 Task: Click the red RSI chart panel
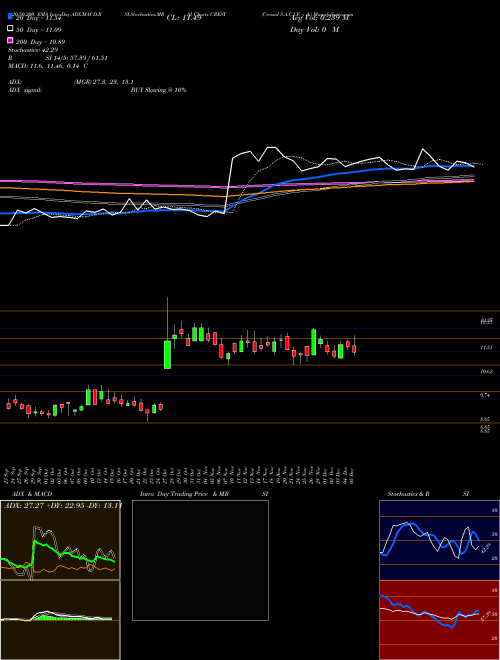(x=439, y=620)
